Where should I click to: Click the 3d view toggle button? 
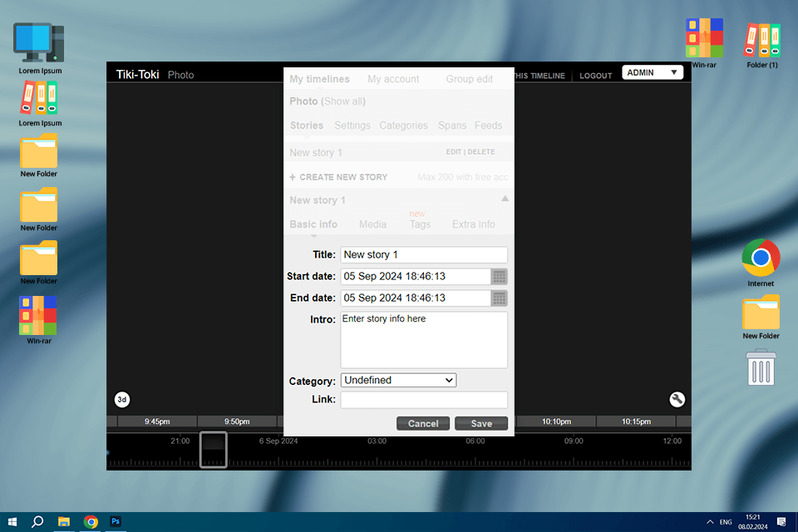pyautogui.click(x=122, y=400)
